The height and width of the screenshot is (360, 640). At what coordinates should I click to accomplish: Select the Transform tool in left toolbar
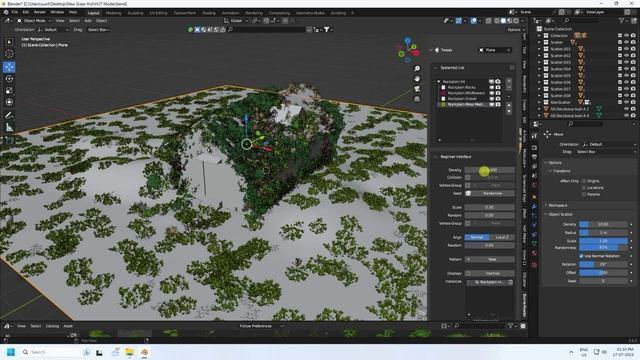pos(9,102)
